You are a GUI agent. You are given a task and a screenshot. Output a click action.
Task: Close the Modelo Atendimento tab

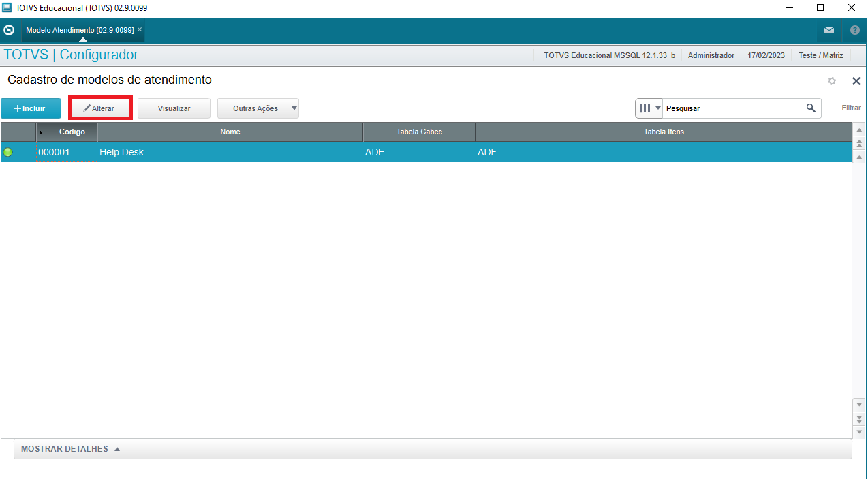point(140,29)
